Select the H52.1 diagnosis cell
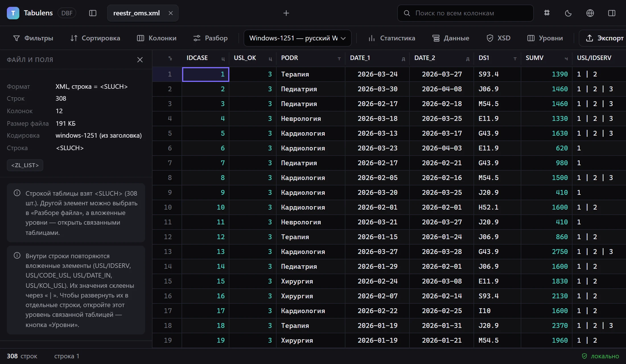626x364 pixels. [x=497, y=207]
